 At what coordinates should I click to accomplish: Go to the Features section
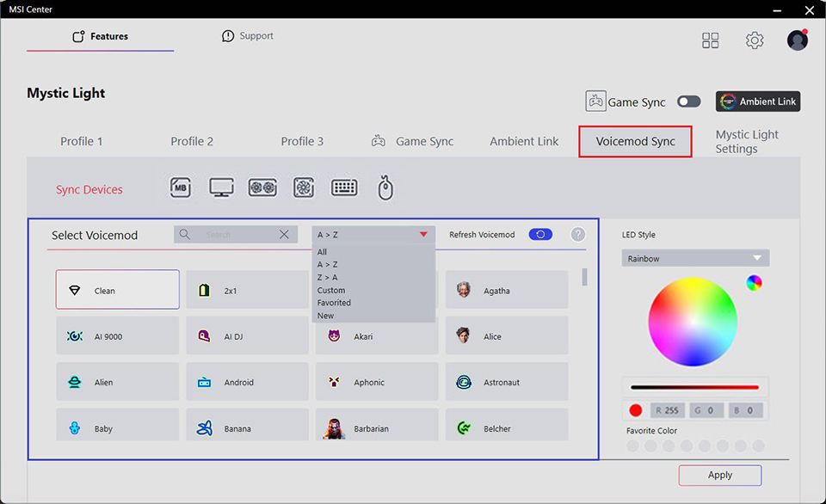click(100, 36)
